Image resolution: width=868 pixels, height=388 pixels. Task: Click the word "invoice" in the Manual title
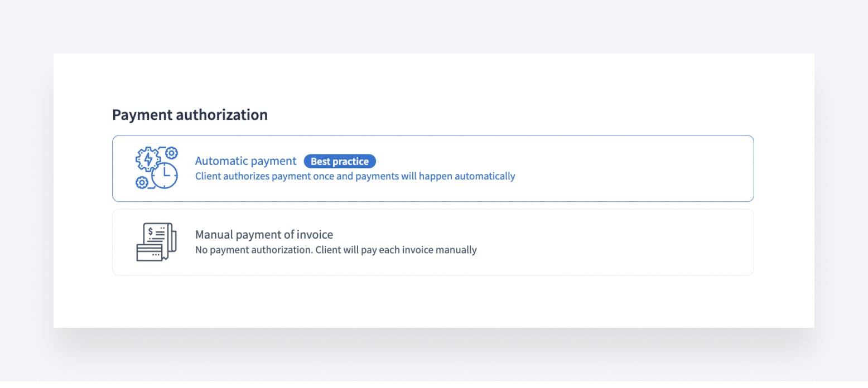pos(315,235)
